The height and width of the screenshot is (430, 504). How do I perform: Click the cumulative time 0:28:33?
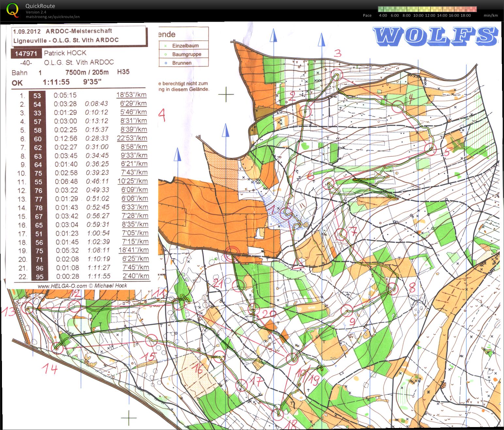click(x=97, y=138)
